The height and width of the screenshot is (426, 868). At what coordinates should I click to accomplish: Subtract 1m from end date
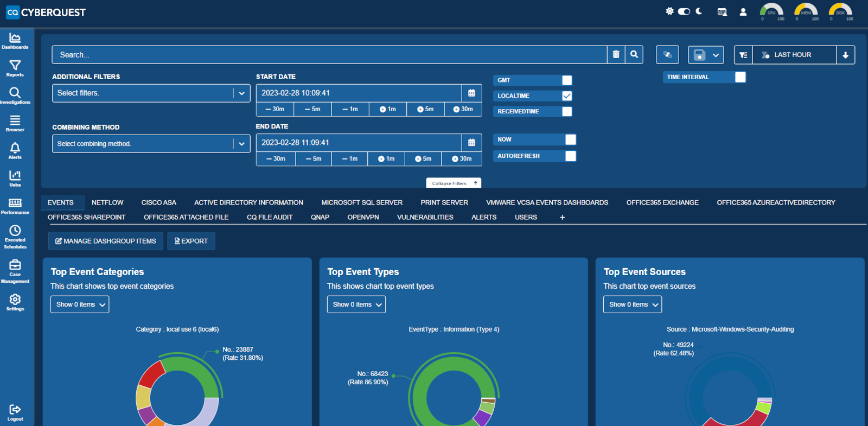pos(350,158)
